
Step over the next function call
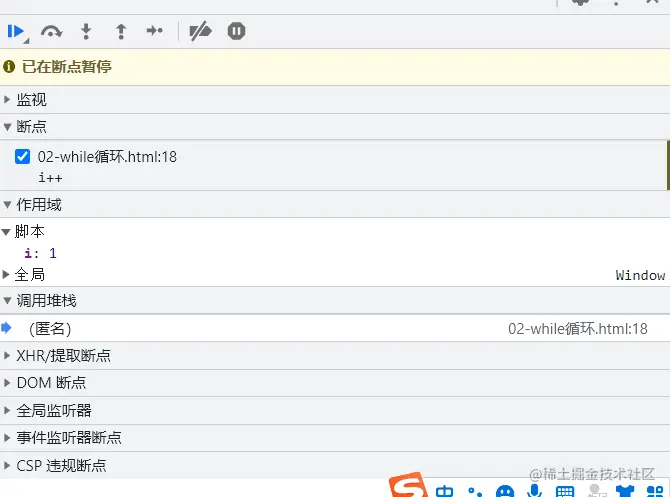[51, 32]
